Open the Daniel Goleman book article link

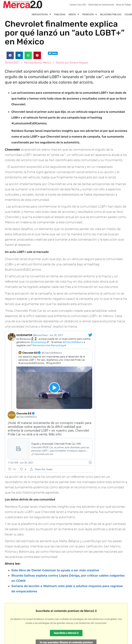[x=55, y=570]
